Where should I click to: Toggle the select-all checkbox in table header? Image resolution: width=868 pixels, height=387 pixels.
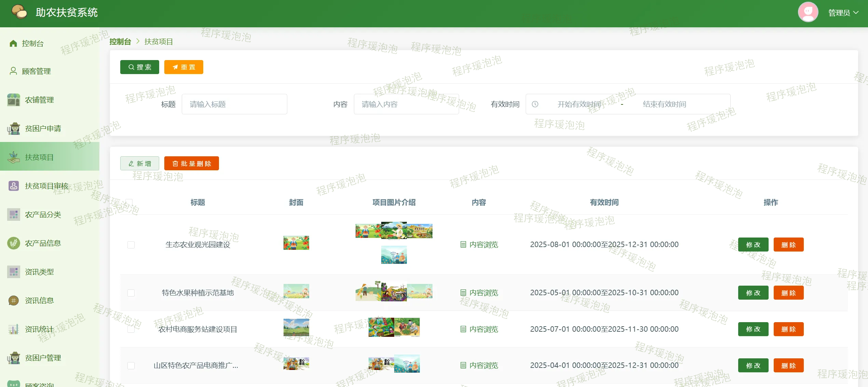tap(129, 202)
